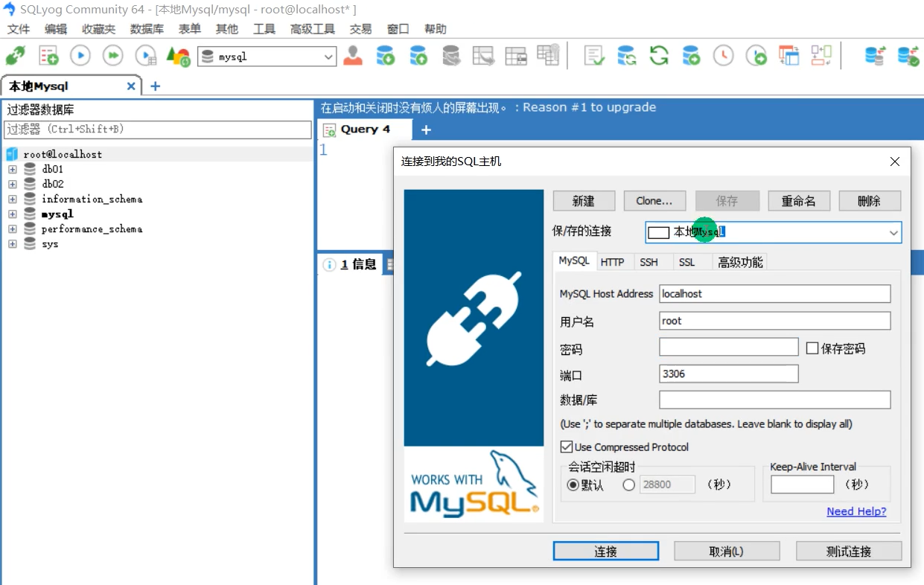The height and width of the screenshot is (585, 924).
Task: Uncheck Use Compressed Protocol
Action: [x=567, y=447]
